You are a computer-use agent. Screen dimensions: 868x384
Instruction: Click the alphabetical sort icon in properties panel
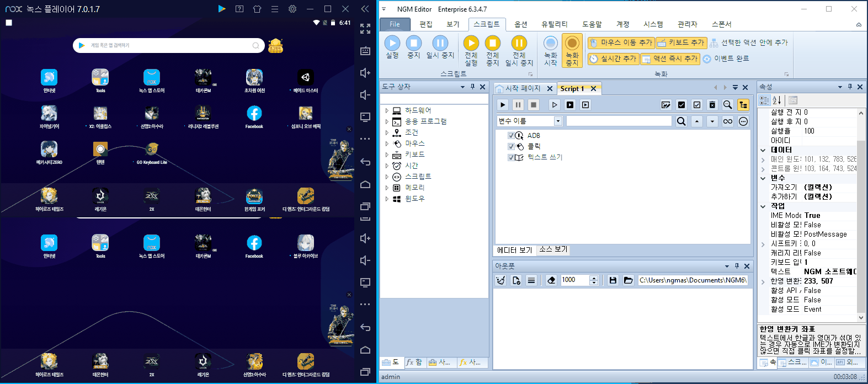[x=776, y=100]
